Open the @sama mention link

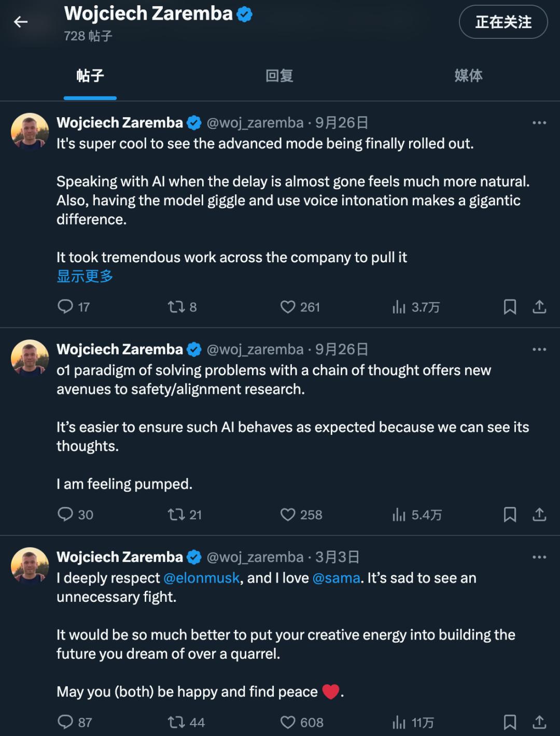pyautogui.click(x=336, y=578)
